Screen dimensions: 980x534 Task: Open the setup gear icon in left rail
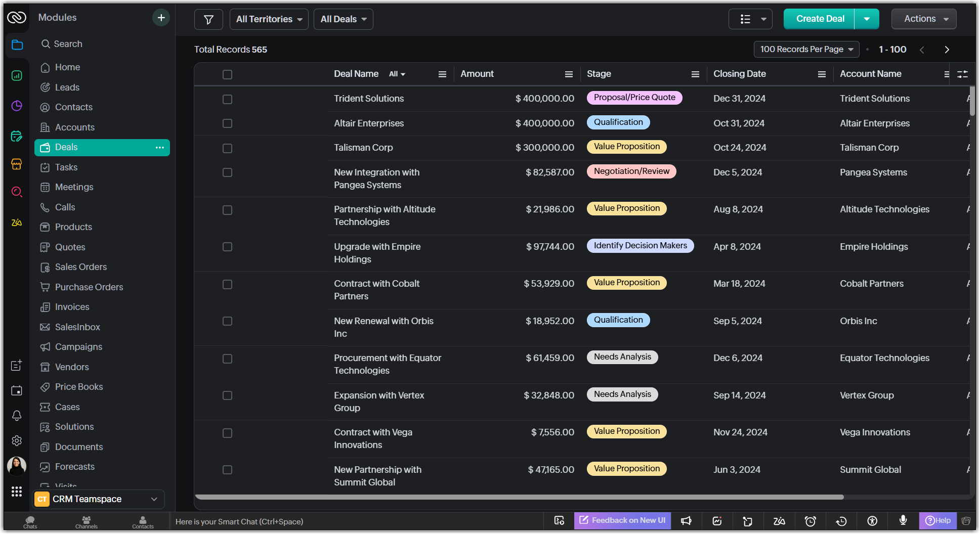pos(17,441)
